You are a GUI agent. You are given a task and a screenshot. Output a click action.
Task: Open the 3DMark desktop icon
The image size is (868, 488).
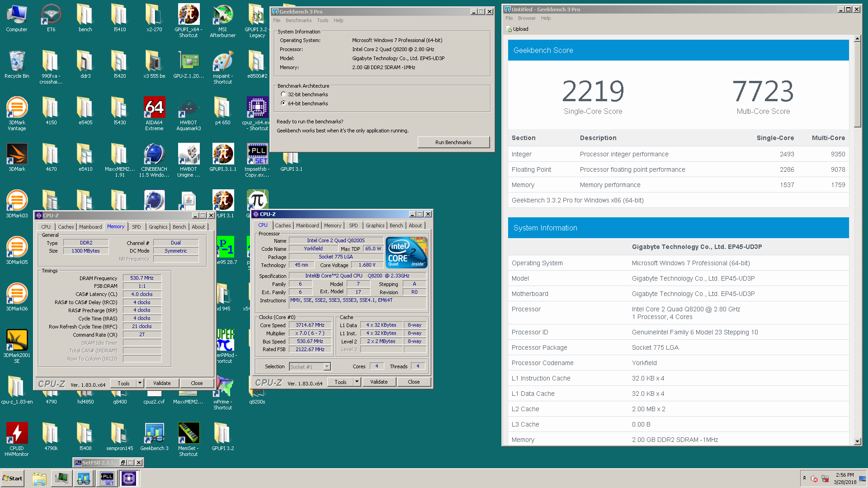click(17, 157)
